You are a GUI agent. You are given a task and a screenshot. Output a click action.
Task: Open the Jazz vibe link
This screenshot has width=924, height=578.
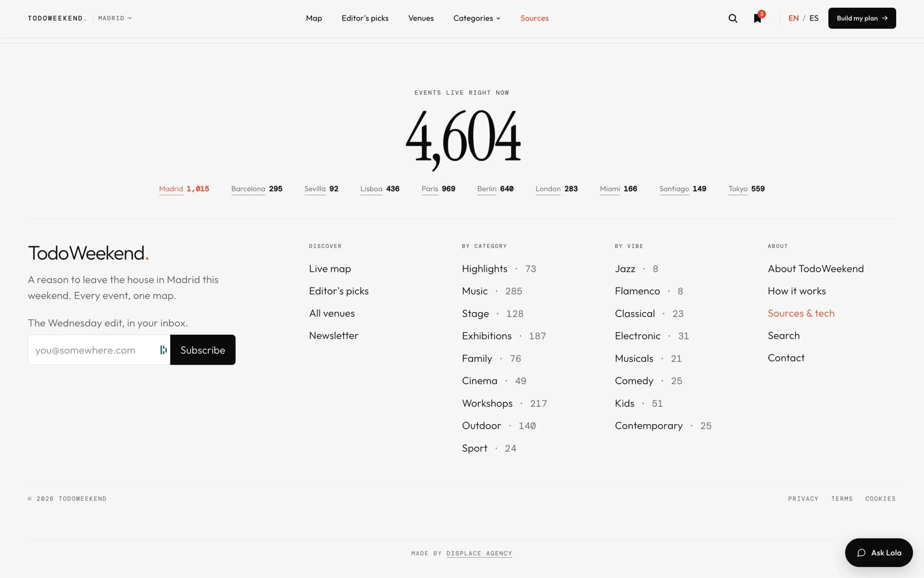pos(625,269)
